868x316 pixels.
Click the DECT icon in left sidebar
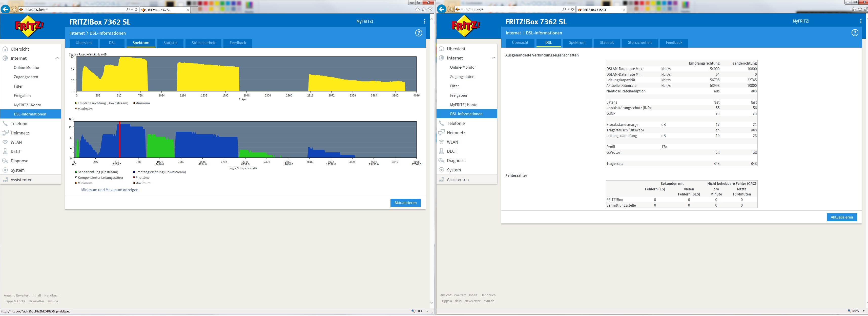[5, 151]
